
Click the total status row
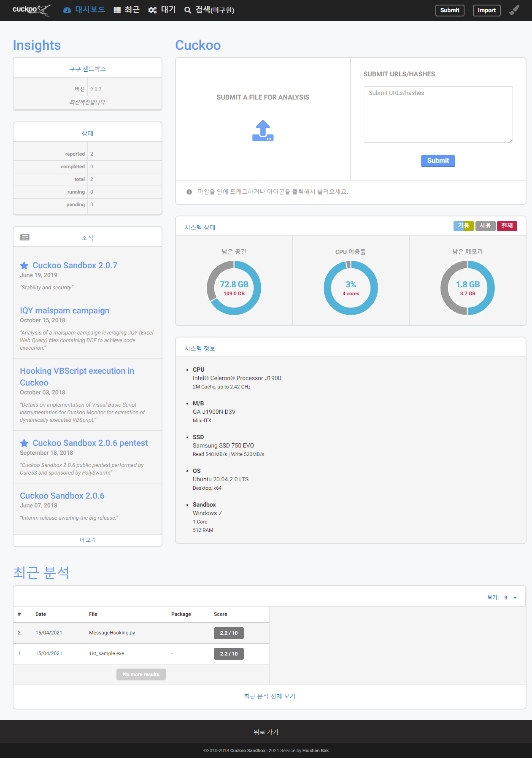pyautogui.click(x=88, y=179)
